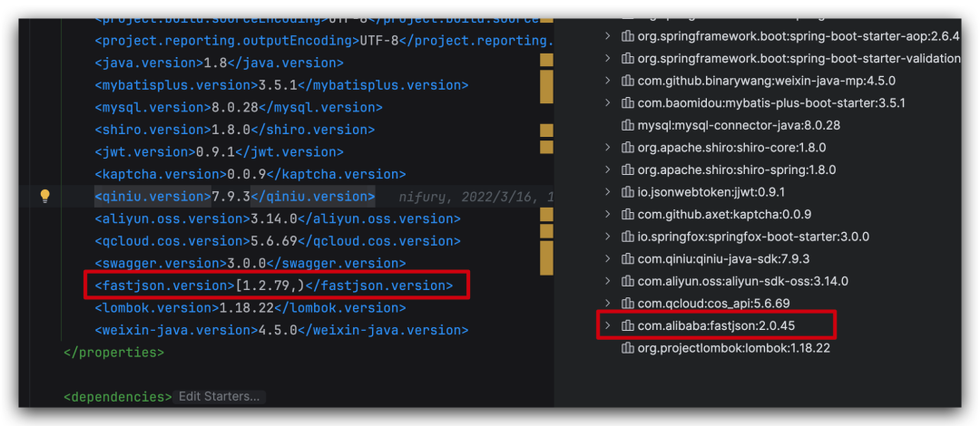Click the lombok.version property line
Image resolution: width=980 pixels, height=426 pixels.
click(x=250, y=308)
